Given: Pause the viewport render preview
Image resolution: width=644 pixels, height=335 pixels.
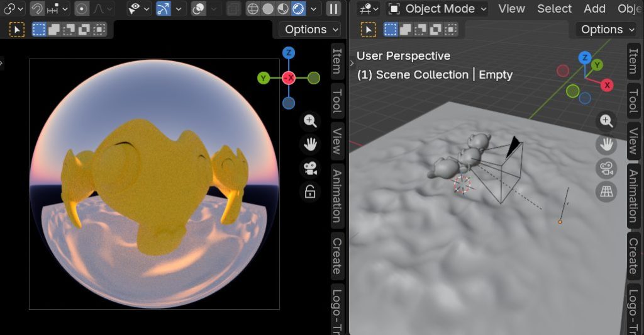Looking at the screenshot, I should click(x=333, y=9).
